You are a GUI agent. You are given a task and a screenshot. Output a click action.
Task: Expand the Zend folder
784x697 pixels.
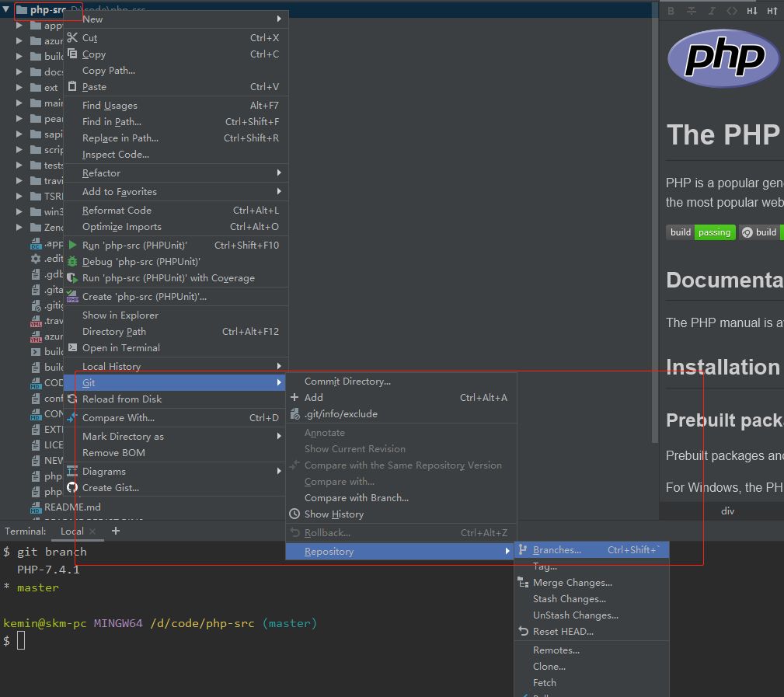(x=19, y=227)
